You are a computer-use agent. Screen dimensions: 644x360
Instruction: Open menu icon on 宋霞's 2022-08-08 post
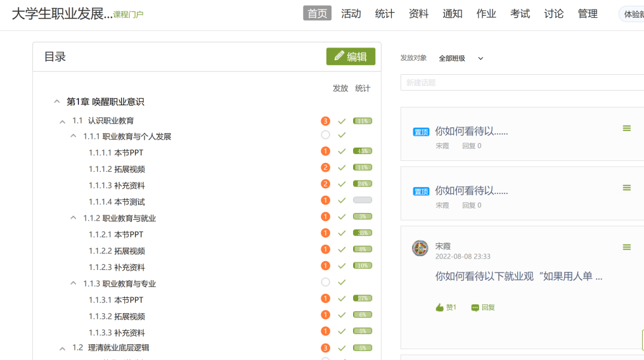pyautogui.click(x=626, y=247)
